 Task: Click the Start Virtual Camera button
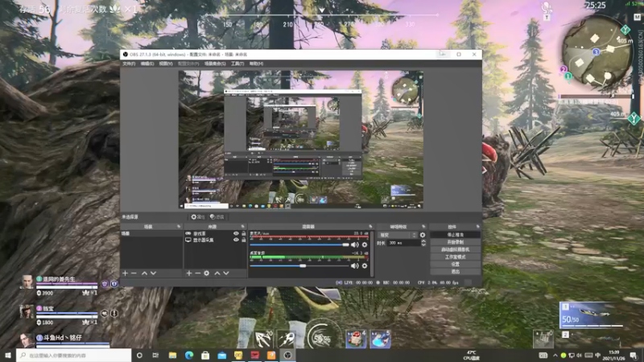click(455, 249)
